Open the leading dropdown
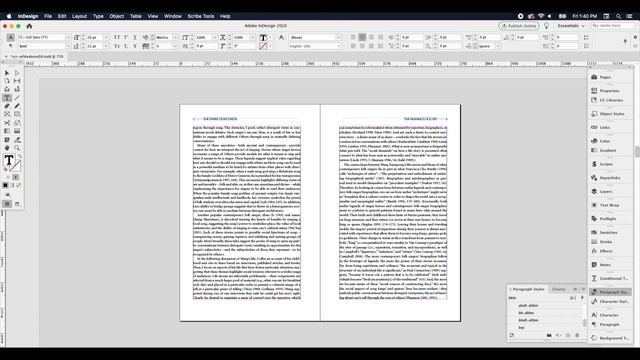 106,46
